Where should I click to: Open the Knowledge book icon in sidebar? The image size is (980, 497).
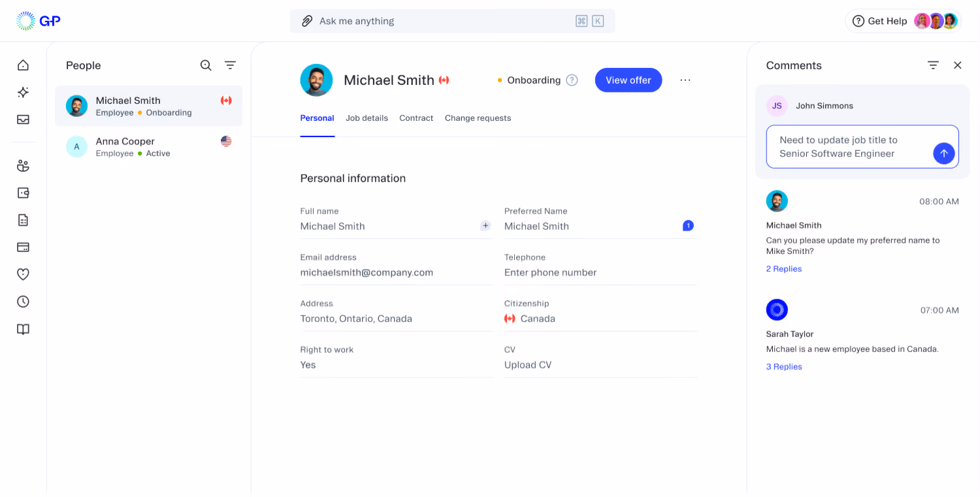pos(23,329)
